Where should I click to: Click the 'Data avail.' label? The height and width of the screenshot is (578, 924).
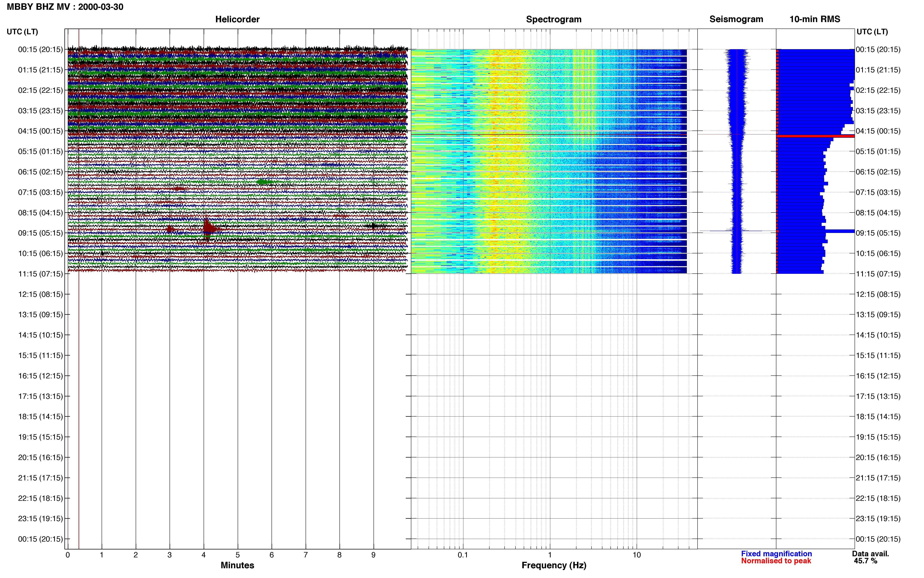[x=870, y=554]
